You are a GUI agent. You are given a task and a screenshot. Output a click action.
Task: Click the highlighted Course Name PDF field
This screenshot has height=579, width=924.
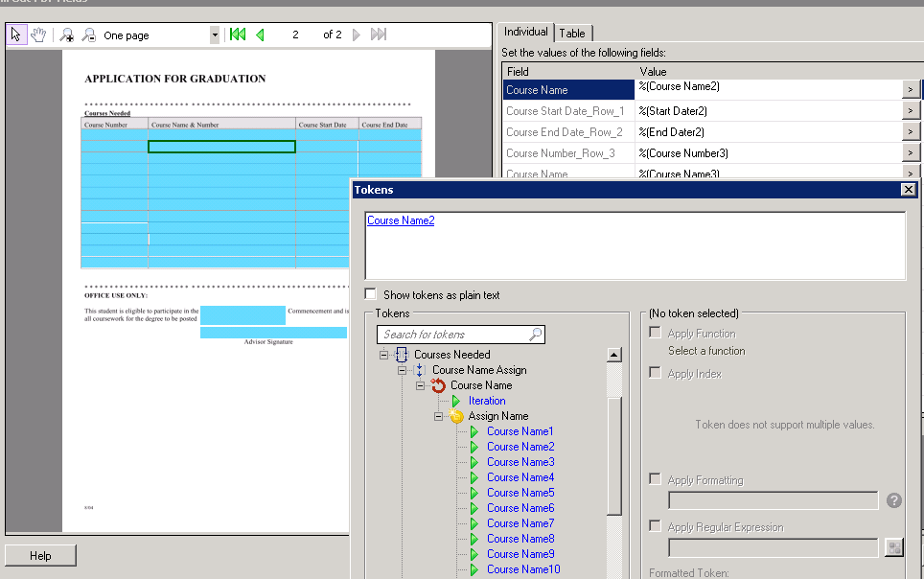[221, 147]
